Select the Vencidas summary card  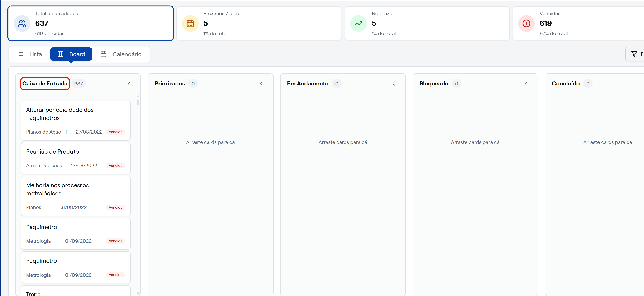578,23
